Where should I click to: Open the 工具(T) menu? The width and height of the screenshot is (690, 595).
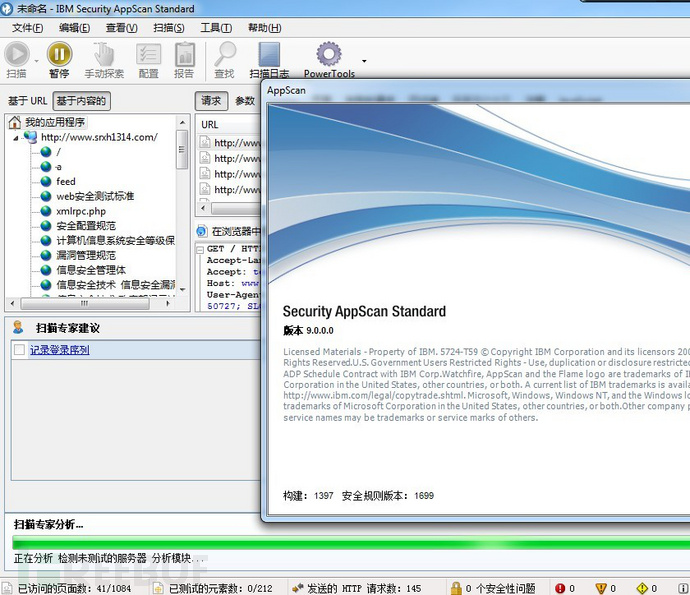pos(216,28)
